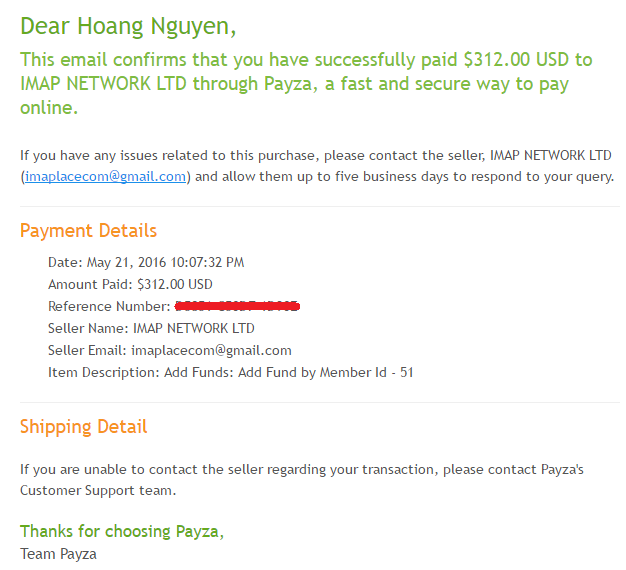Click the red redacted reference number
Image resolution: width=626 pixels, height=570 pixels.
point(238,305)
